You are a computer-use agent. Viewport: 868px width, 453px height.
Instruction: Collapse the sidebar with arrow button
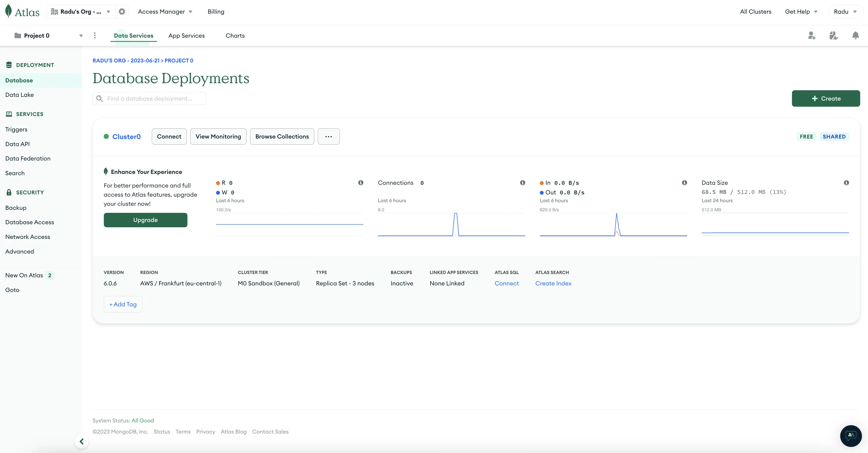(x=82, y=442)
